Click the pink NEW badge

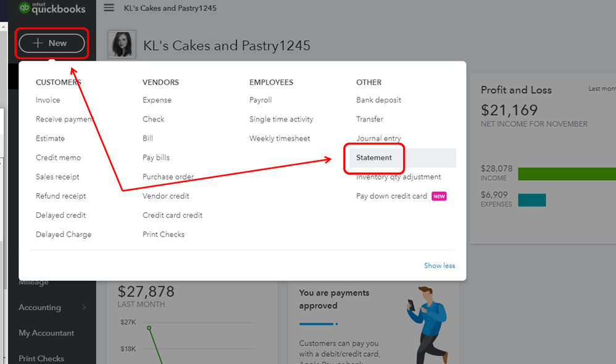(439, 196)
